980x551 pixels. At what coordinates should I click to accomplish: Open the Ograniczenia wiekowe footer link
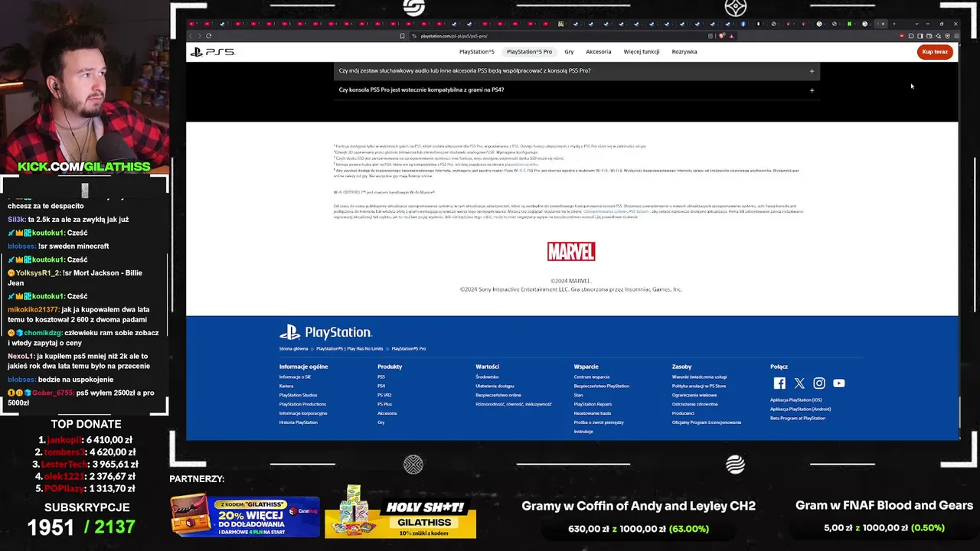(x=694, y=396)
